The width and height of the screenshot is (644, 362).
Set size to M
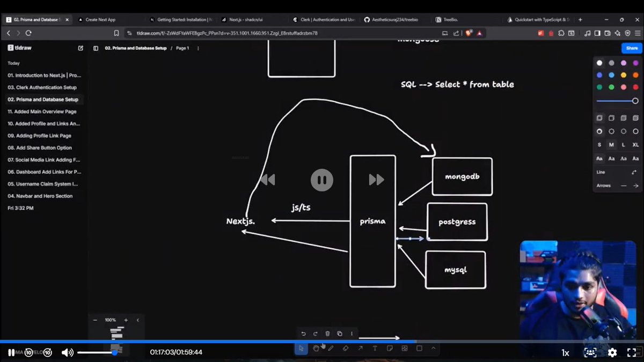pos(611,145)
